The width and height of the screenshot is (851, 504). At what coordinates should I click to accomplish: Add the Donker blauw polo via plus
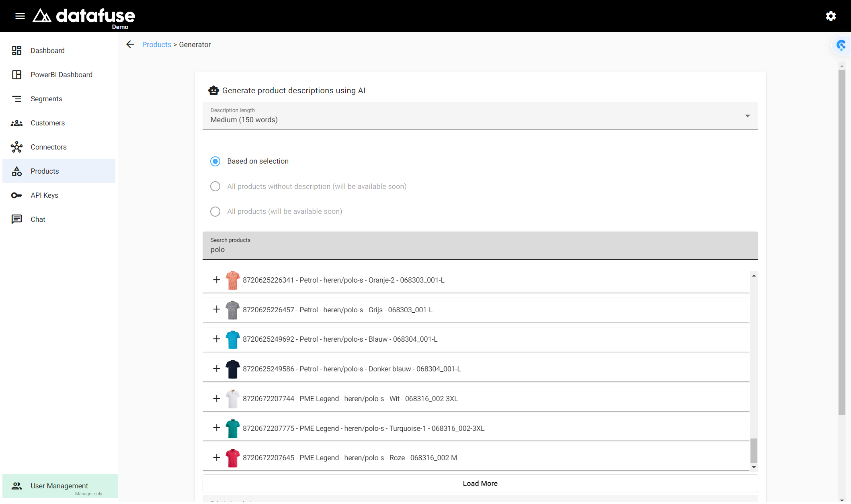217,369
